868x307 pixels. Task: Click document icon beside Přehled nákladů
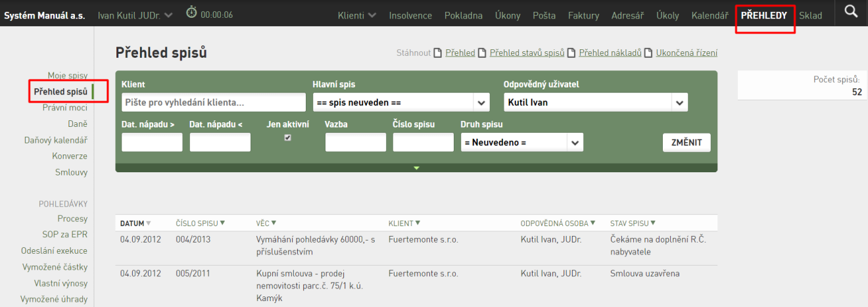(x=572, y=53)
